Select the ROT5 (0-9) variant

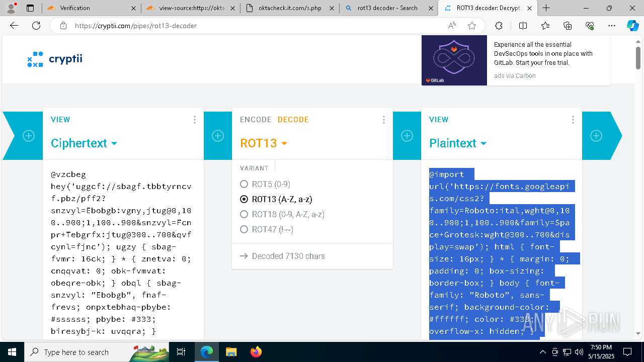pos(265,184)
